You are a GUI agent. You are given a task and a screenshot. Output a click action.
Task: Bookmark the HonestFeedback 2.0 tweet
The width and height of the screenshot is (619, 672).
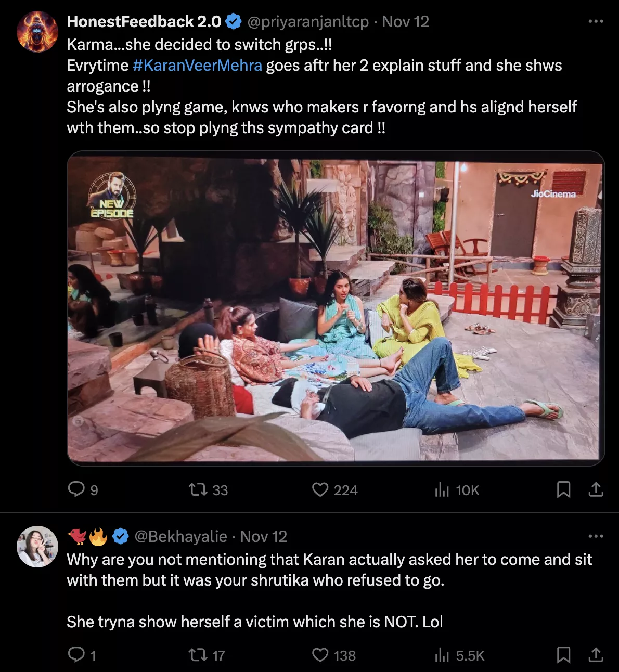(x=563, y=489)
